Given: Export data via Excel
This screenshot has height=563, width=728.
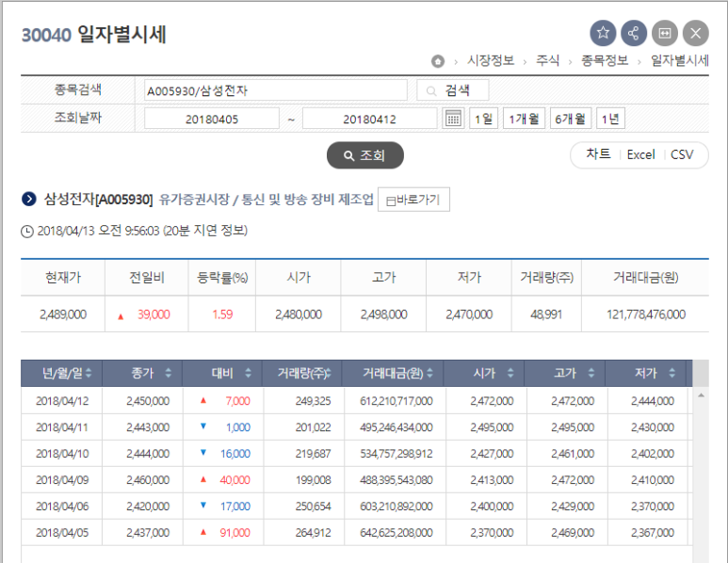Looking at the screenshot, I should tap(640, 154).
